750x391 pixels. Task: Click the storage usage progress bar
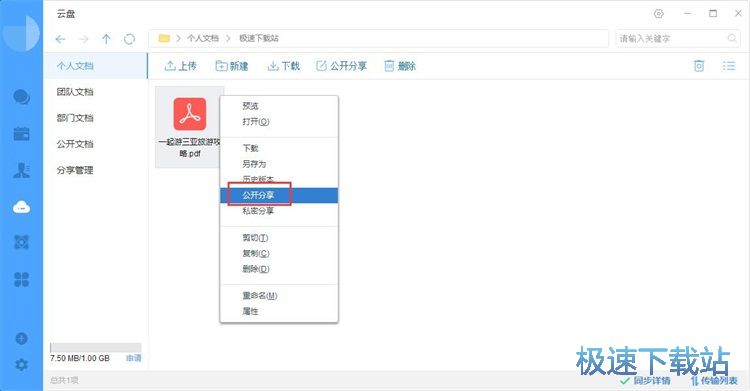click(x=96, y=347)
